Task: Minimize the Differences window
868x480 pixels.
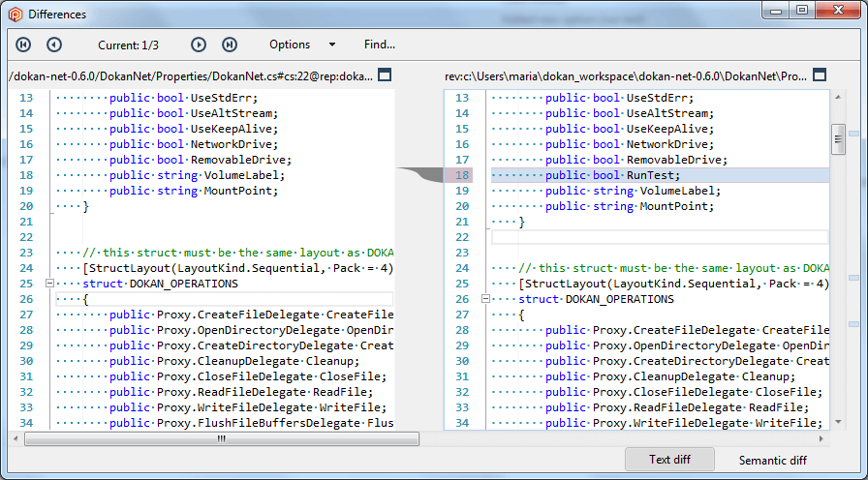Action: click(x=777, y=11)
